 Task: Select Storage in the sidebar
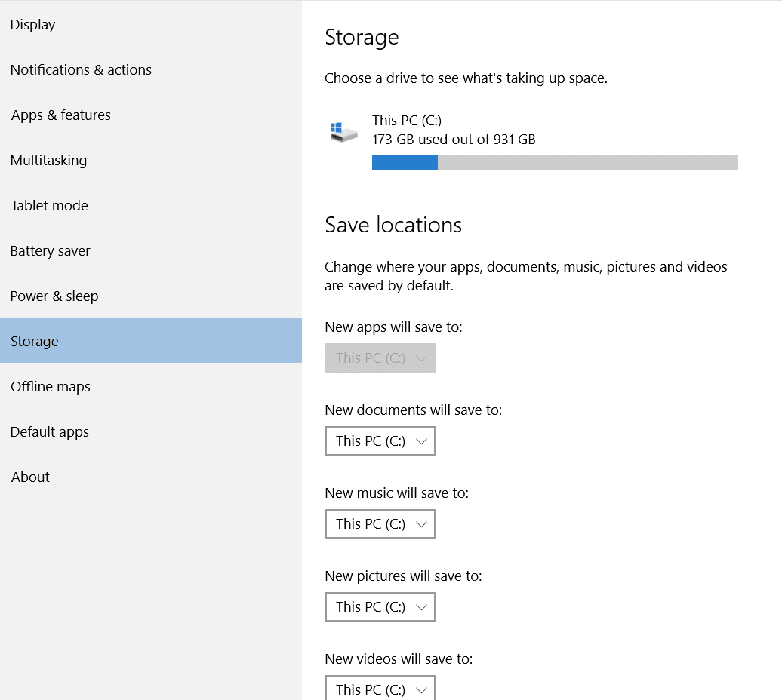(x=151, y=340)
